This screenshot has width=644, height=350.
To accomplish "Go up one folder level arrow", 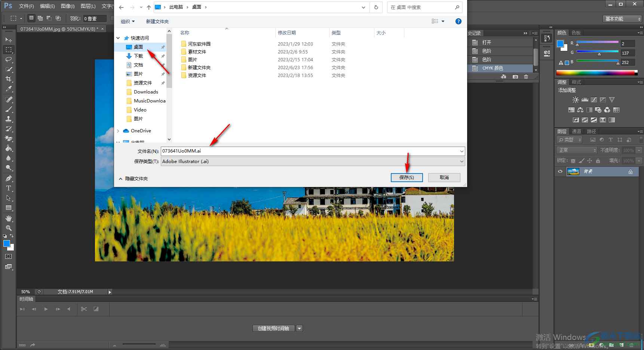I will tap(149, 7).
